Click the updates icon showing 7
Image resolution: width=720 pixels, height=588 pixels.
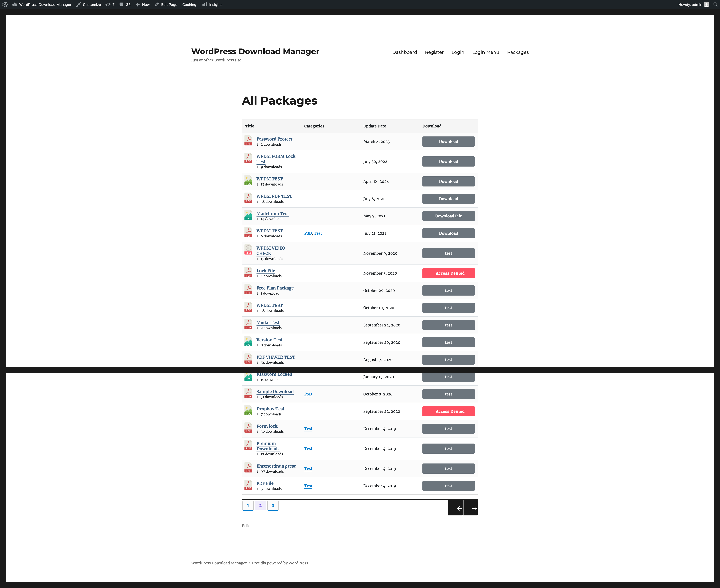110,4
